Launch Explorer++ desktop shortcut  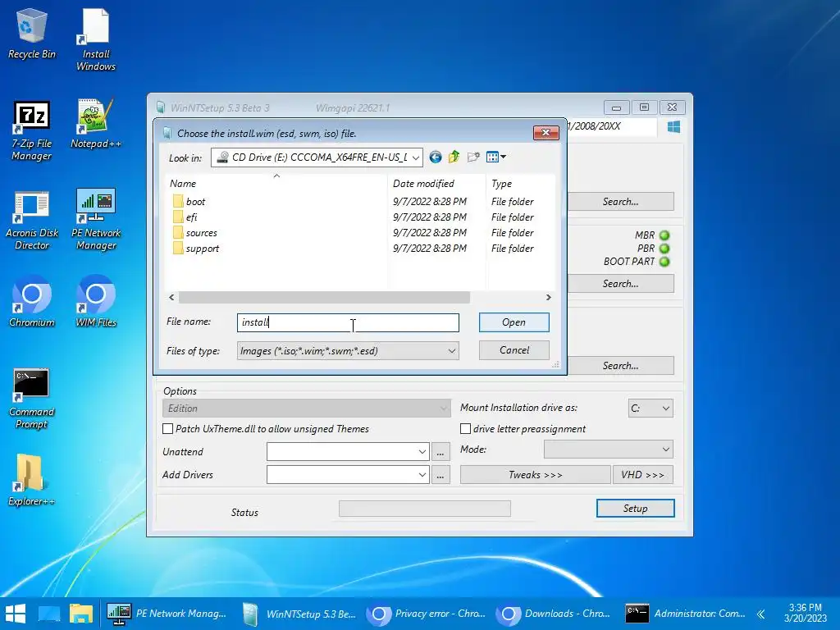tap(32, 481)
